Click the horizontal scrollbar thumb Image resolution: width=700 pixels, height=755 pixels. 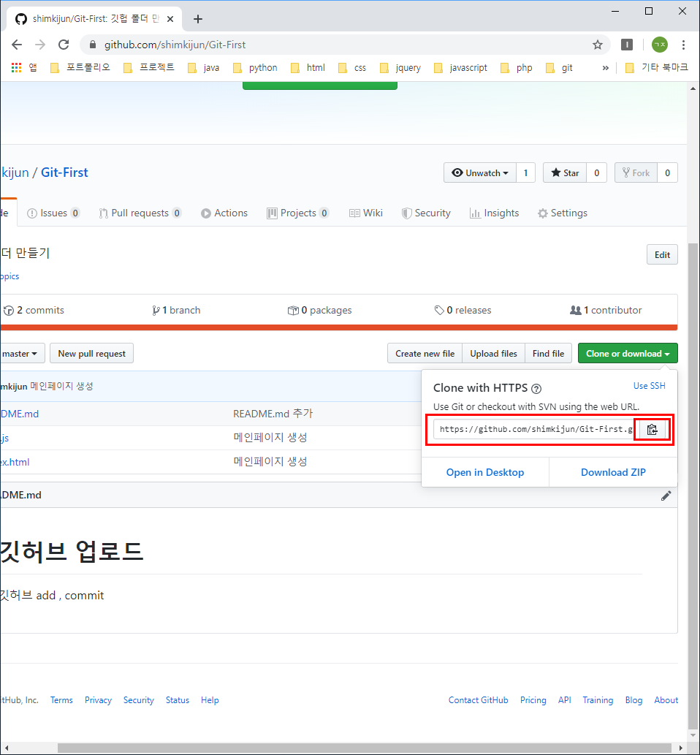[365, 748]
